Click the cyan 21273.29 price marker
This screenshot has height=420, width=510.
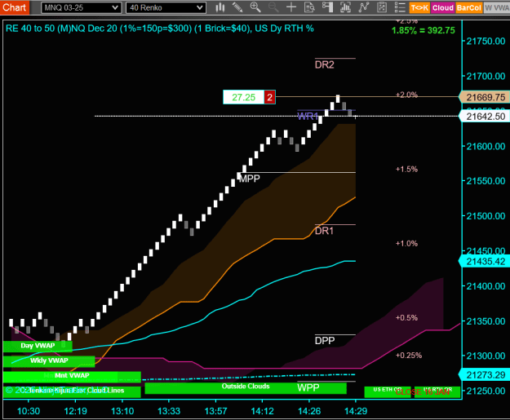[x=485, y=375]
